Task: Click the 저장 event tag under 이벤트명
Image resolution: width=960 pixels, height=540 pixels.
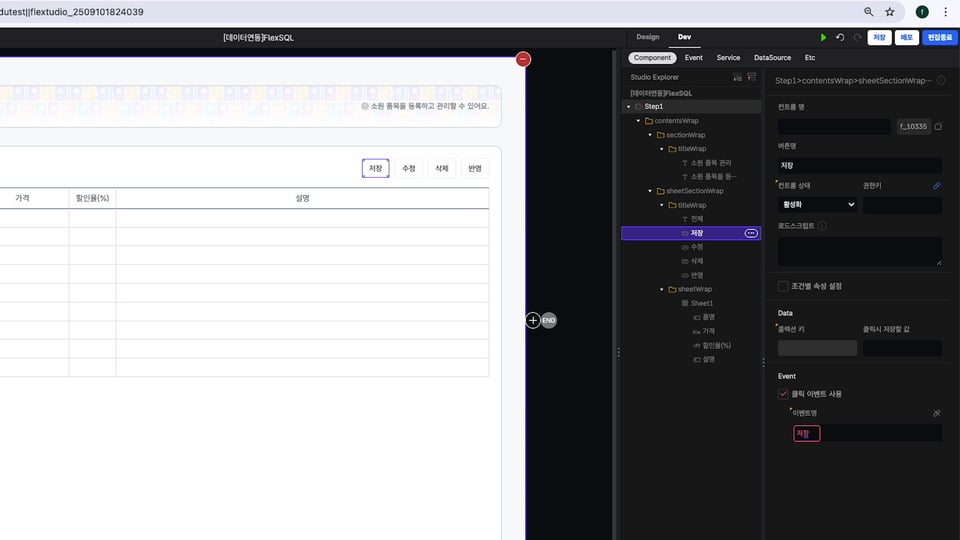Action: (806, 433)
